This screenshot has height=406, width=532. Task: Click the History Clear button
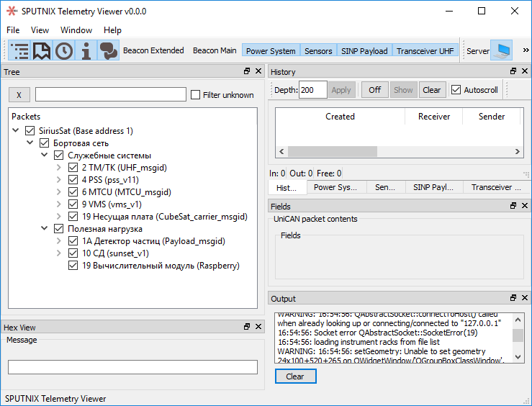pyautogui.click(x=432, y=90)
